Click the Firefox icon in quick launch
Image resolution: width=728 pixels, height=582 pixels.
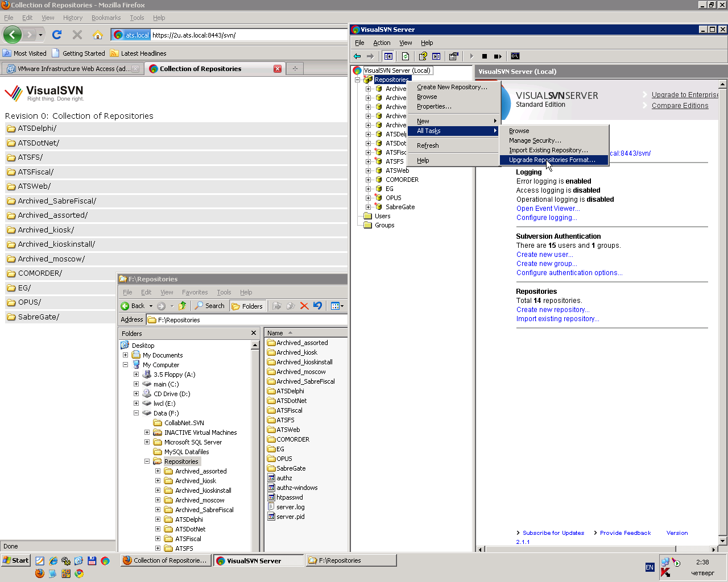coord(39,573)
